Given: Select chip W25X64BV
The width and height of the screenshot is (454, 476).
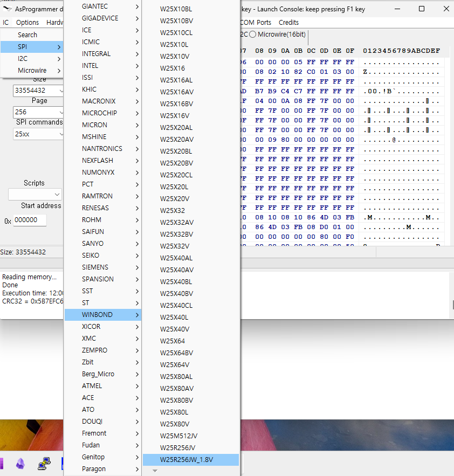Looking at the screenshot, I should pos(191,353).
